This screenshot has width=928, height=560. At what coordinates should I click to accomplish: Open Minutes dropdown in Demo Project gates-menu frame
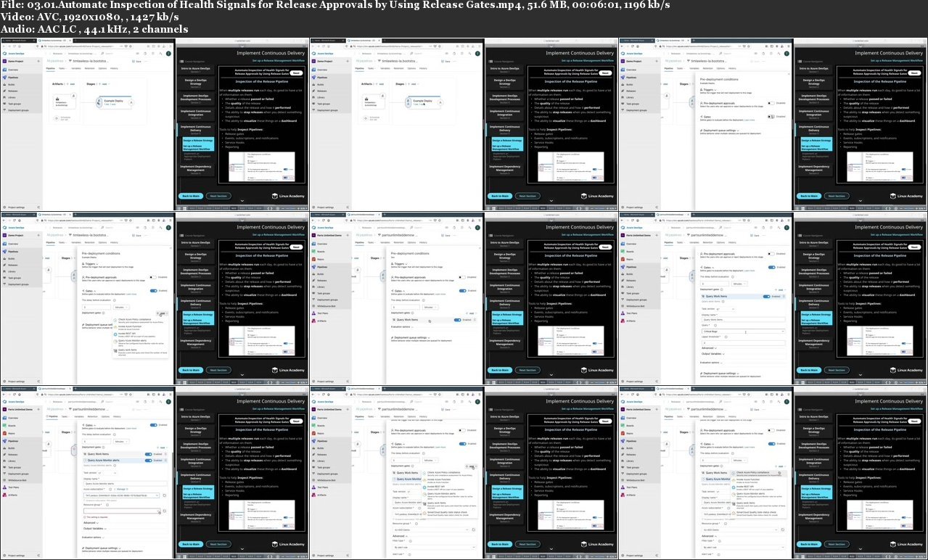121,308
